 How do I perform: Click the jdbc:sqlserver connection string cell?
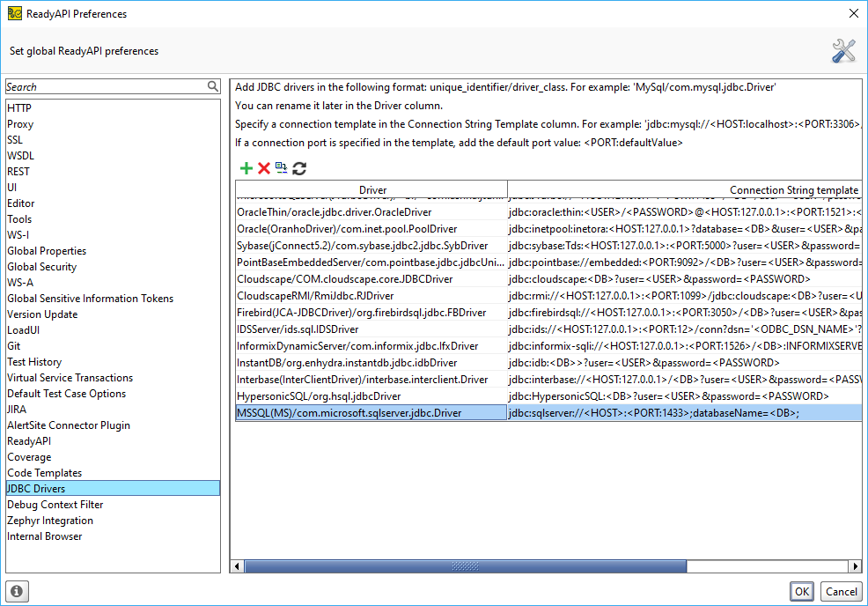[685, 413]
